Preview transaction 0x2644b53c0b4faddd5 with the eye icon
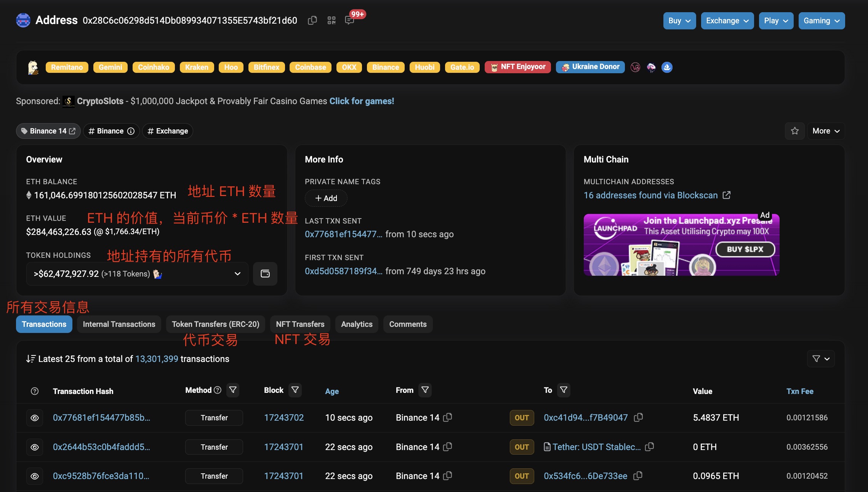The width and height of the screenshot is (868, 492). (x=35, y=447)
